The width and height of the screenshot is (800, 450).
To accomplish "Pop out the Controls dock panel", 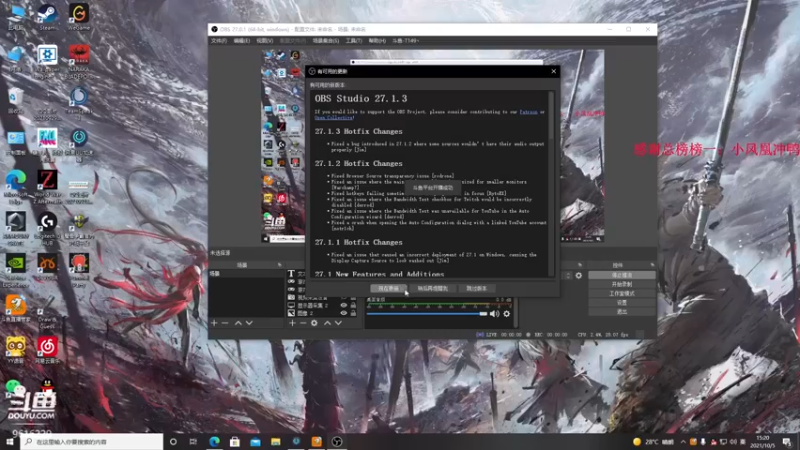I will [x=652, y=265].
